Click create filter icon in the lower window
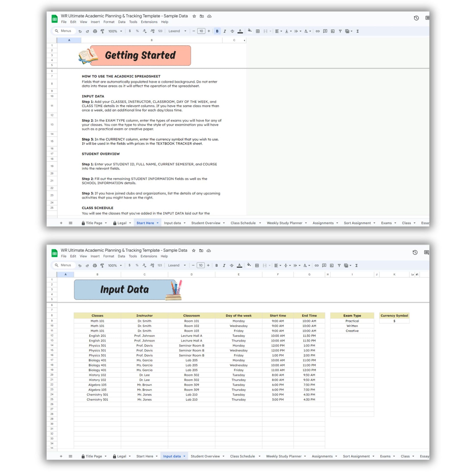 tap(339, 265)
